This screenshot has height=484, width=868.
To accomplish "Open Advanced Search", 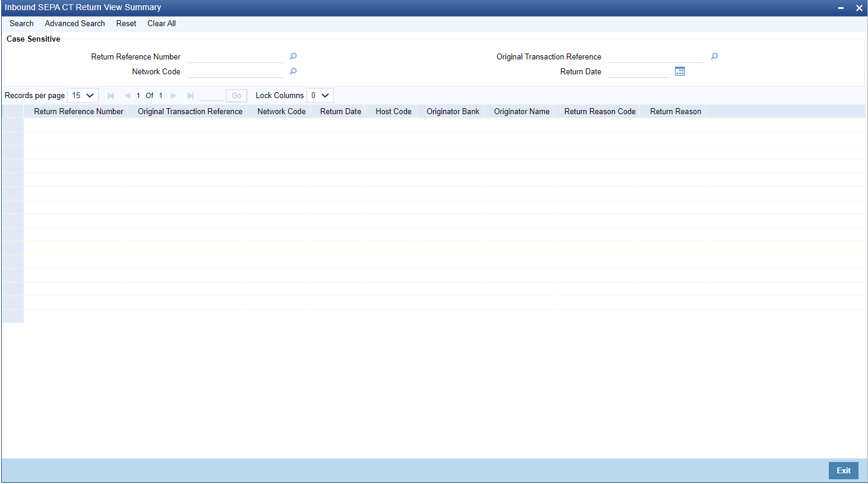I will 75,24.
